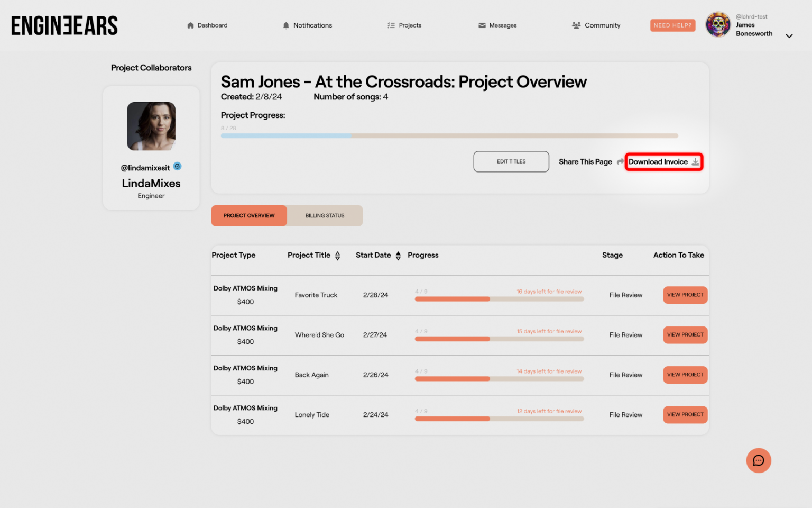
Task: Switch to the Billing Status tab
Action: point(325,216)
